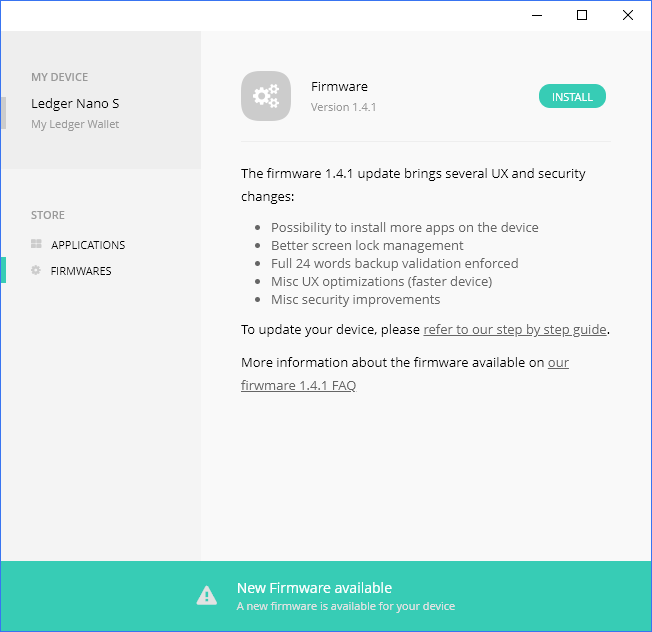Click 'Better screen lock management' bullet
The width and height of the screenshot is (652, 632).
pos(367,245)
